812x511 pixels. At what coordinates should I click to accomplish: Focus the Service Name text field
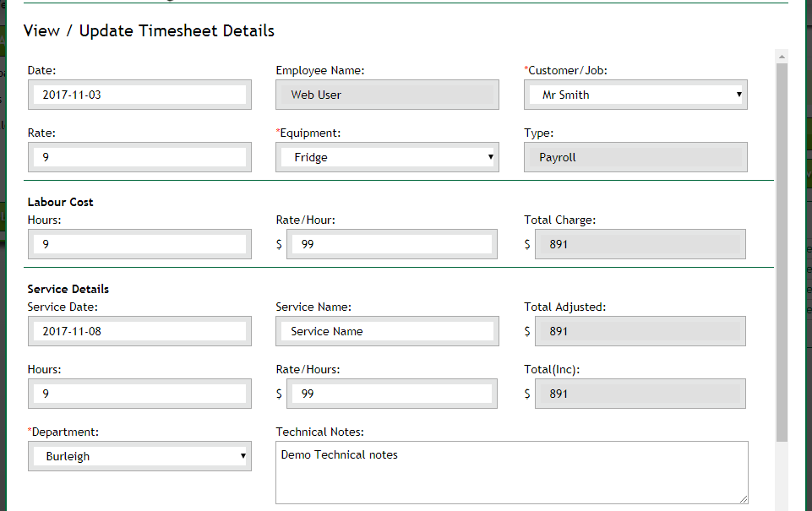[387, 331]
